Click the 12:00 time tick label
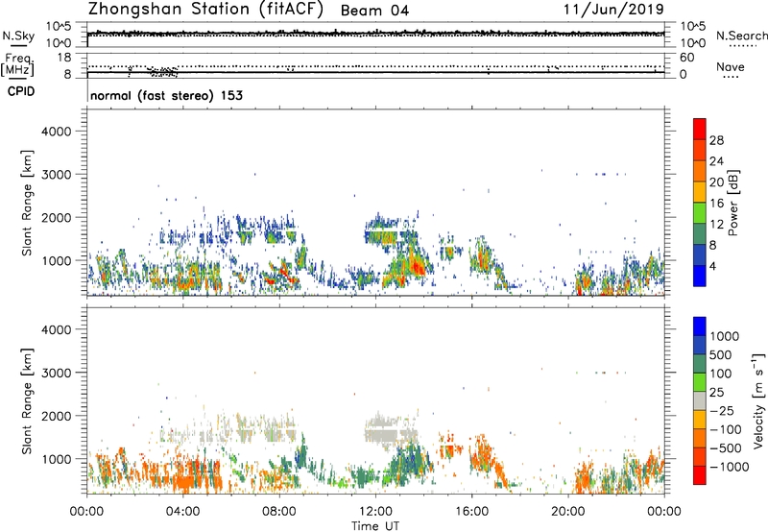The image size is (768, 532). pyautogui.click(x=375, y=512)
